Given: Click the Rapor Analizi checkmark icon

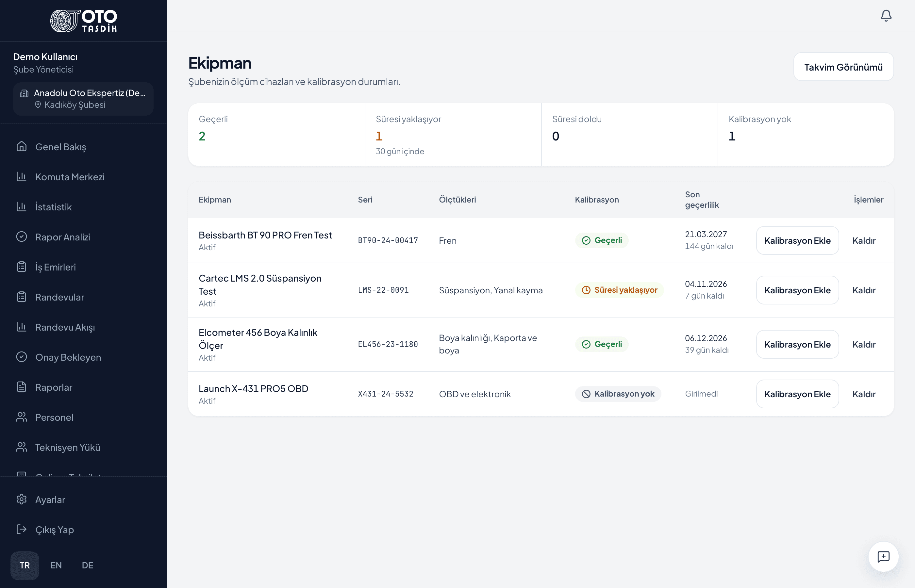Looking at the screenshot, I should [21, 237].
